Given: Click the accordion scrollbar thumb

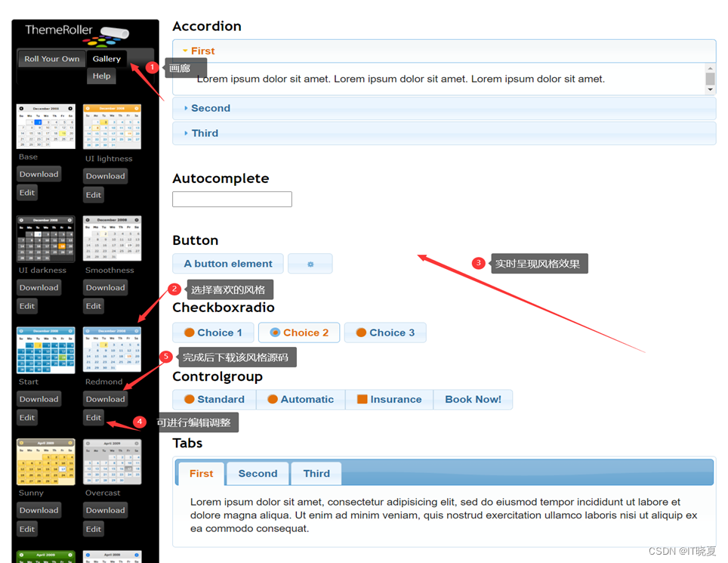Looking at the screenshot, I should point(710,79).
